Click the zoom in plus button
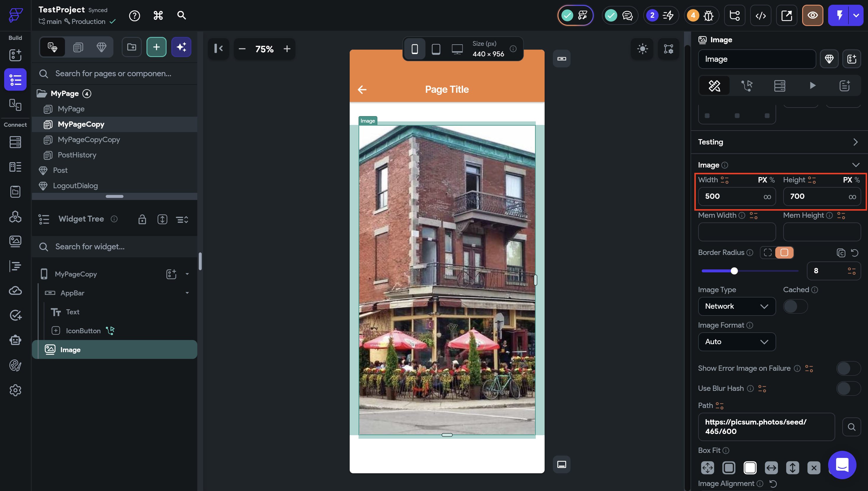 pyautogui.click(x=287, y=49)
